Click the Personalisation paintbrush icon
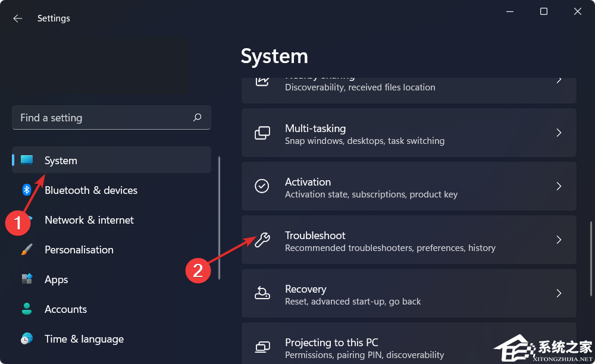Screen dimensions: 595x364 pyautogui.click(x=27, y=250)
